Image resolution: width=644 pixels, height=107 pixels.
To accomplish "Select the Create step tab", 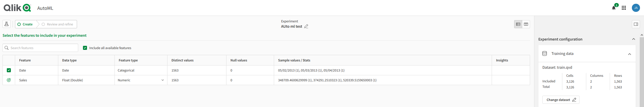I will (x=25, y=24).
